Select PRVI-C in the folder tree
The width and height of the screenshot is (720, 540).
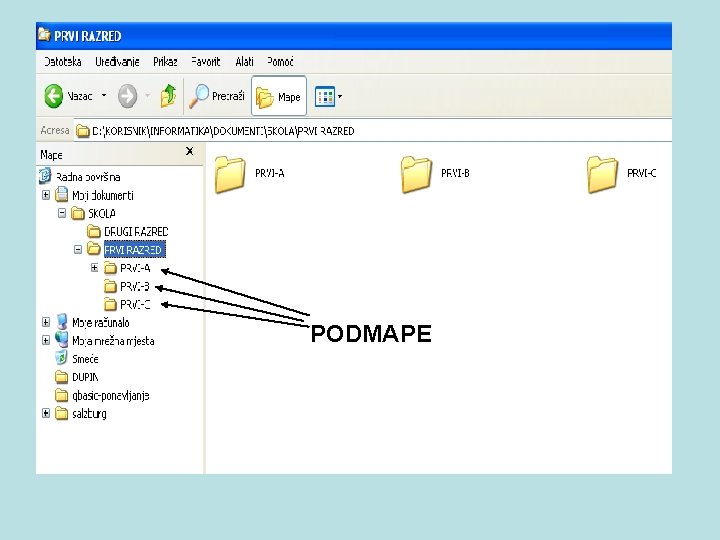(135, 304)
